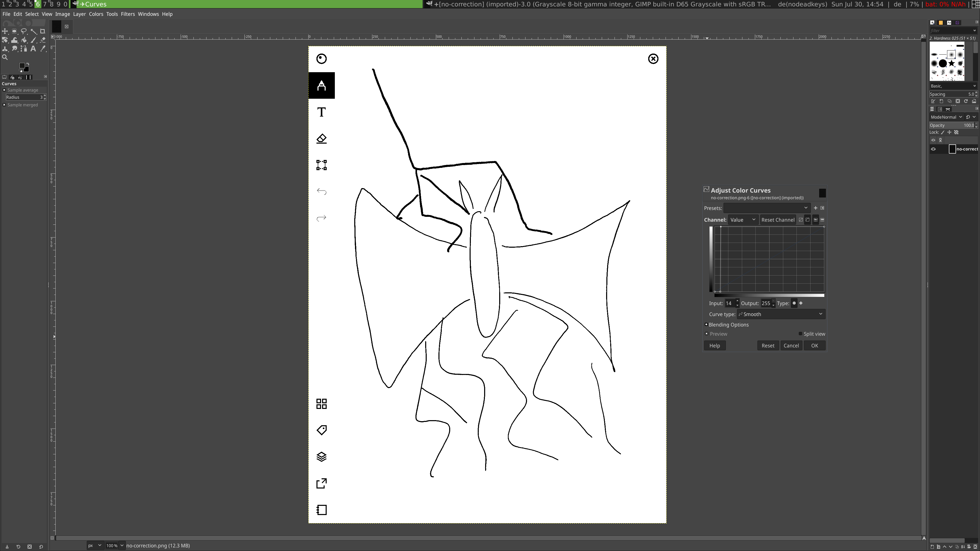Open the brush filter dropdown arrow
980x551 pixels.
click(x=975, y=30)
